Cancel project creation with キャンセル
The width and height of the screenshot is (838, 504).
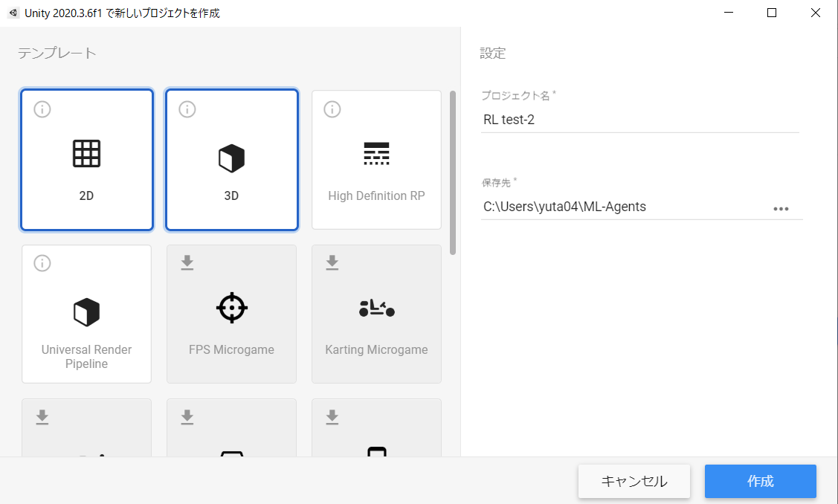(x=634, y=482)
